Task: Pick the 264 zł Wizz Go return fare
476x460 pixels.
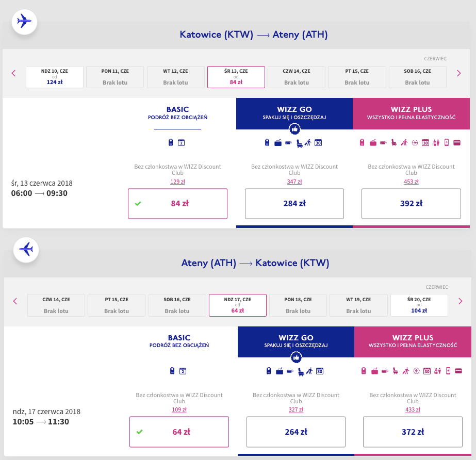Action: (x=296, y=432)
